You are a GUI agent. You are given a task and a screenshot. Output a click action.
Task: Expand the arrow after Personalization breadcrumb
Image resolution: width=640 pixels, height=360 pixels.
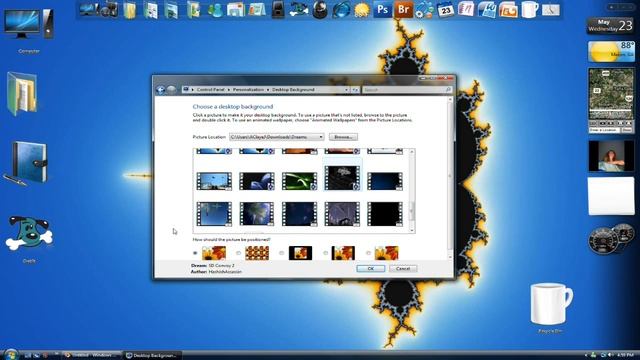268,90
